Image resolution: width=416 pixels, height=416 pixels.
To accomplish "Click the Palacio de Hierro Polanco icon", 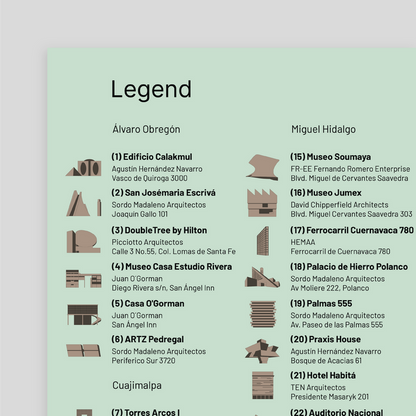I will pyautogui.click(x=262, y=277).
